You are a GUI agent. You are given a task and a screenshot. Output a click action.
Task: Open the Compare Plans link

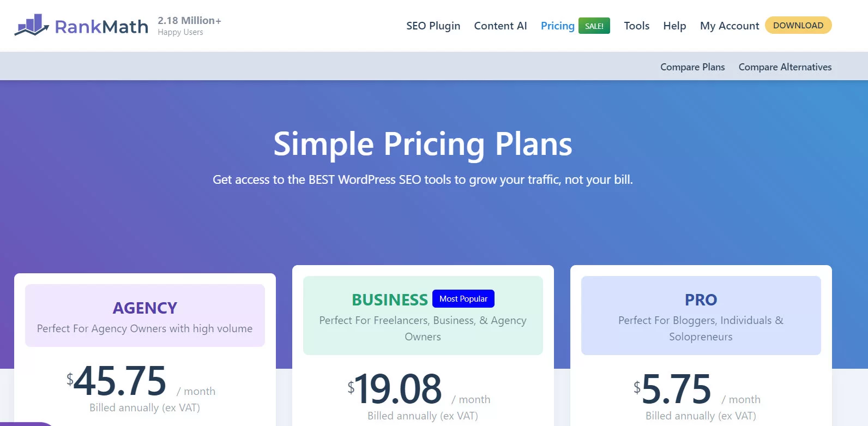692,67
